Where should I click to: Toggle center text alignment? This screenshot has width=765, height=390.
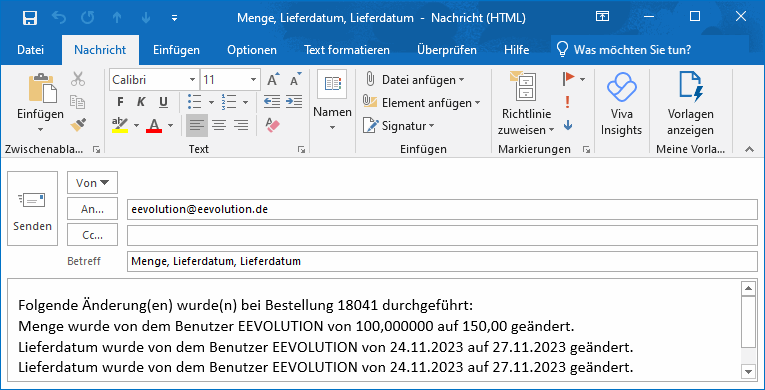pos(219,125)
